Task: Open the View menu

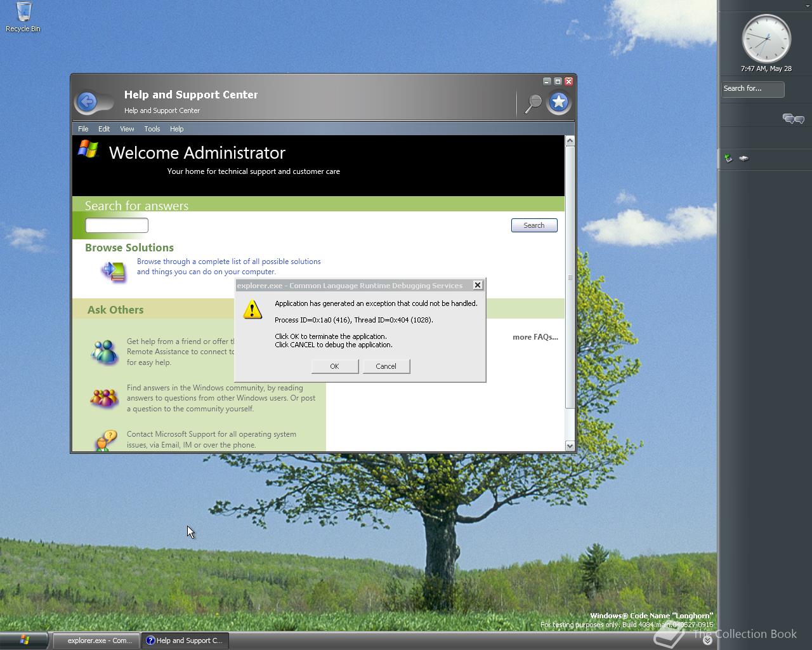Action: click(x=127, y=129)
